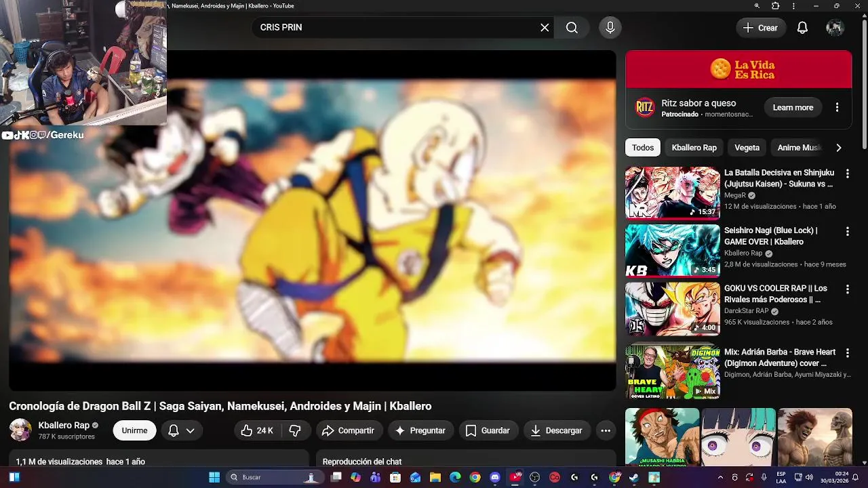Open options for La Batalla Decisiva video
Image resolution: width=868 pixels, height=488 pixels.
coord(847,174)
